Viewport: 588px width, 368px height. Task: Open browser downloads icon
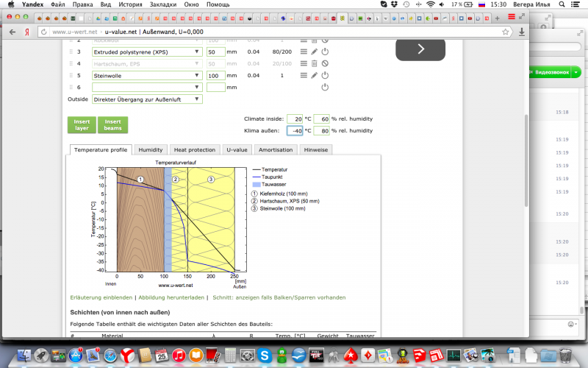point(522,32)
